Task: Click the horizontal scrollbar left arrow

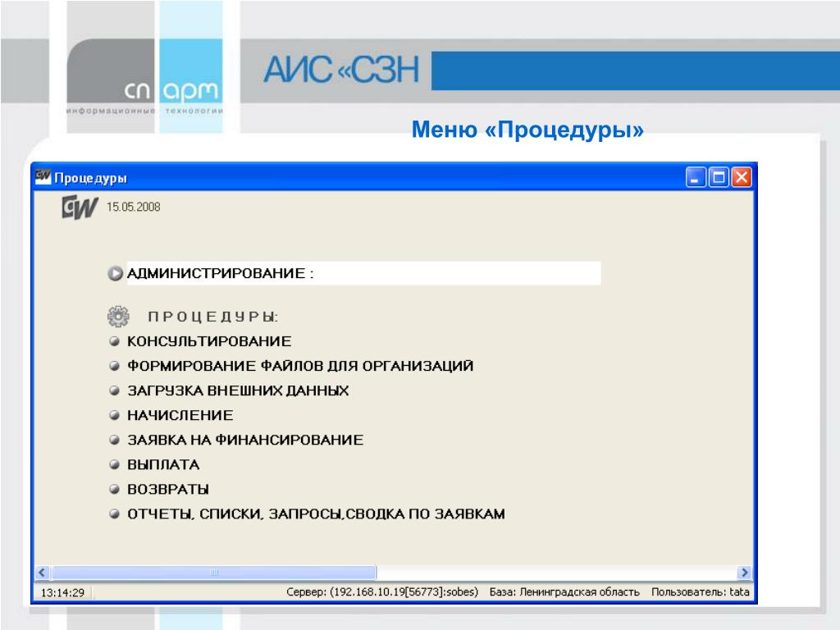Action: pos(43,572)
